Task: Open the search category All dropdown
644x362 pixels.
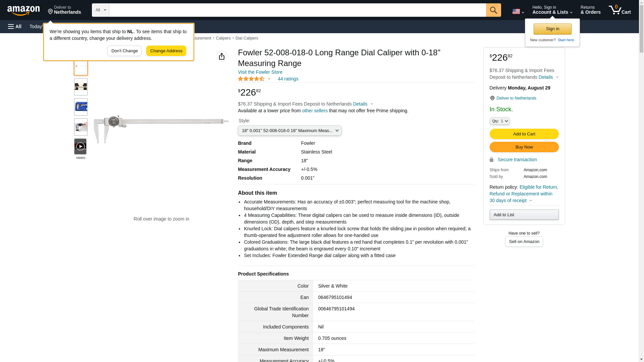Action: pos(100,10)
